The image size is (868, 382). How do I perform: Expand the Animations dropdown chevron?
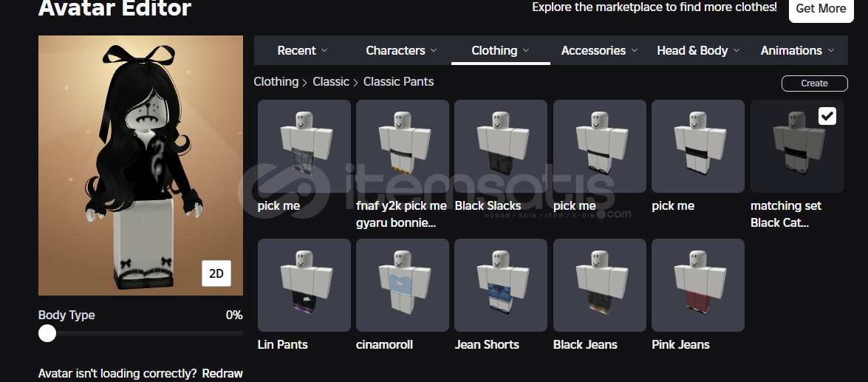point(831,50)
